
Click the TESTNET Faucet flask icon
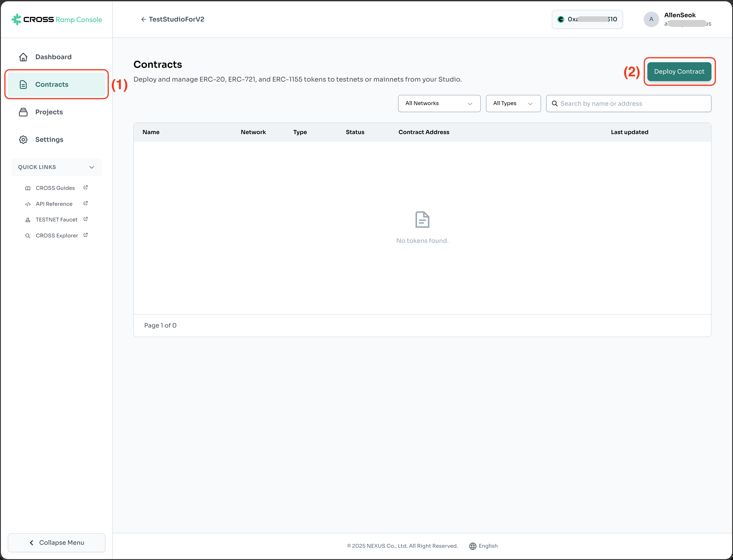click(28, 220)
